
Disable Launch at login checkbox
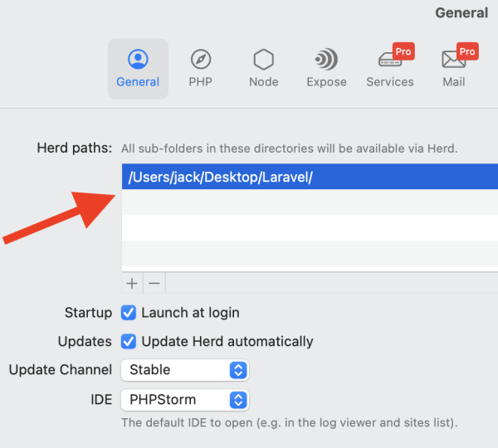pyautogui.click(x=129, y=313)
